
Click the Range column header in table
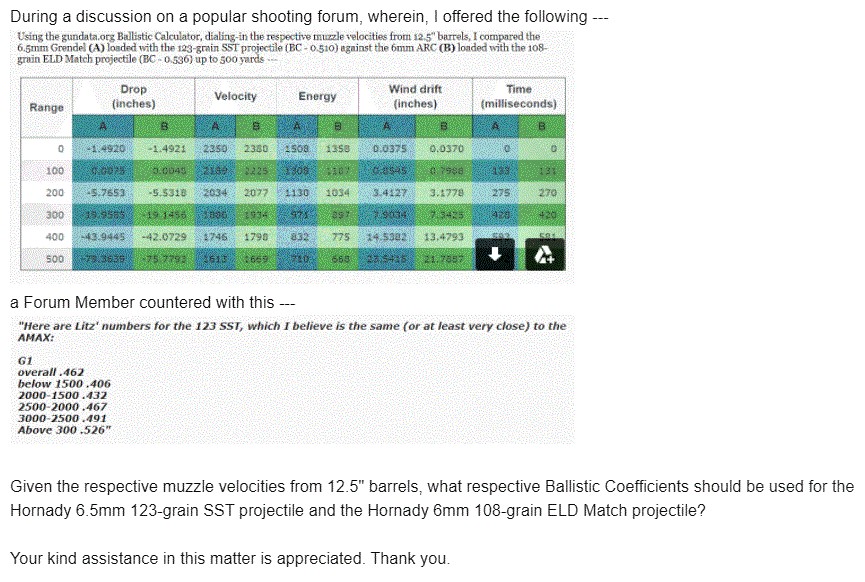pos(46,107)
